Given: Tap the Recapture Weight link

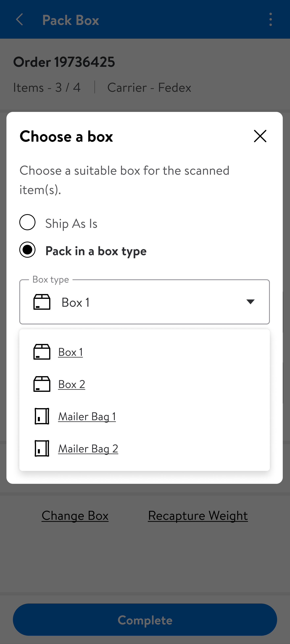Looking at the screenshot, I should point(198,515).
